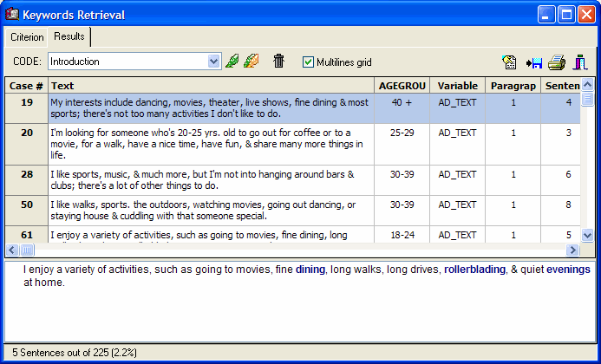Click the single green code-marker icon
This screenshot has height=364, width=601.
pyautogui.click(x=232, y=62)
